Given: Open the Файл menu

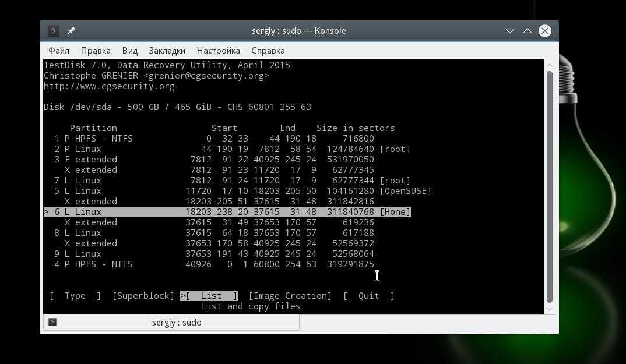Looking at the screenshot, I should (x=59, y=51).
